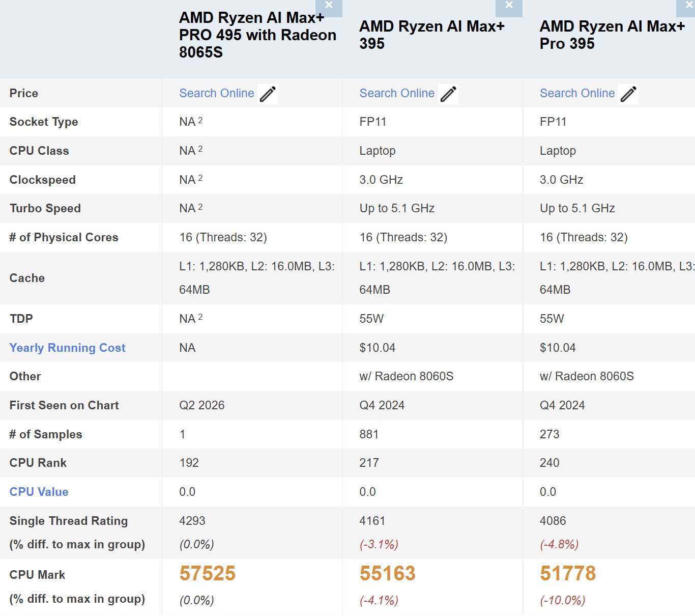Click the CPU Rank 192 value
The height and width of the screenshot is (616, 695).
tap(189, 463)
